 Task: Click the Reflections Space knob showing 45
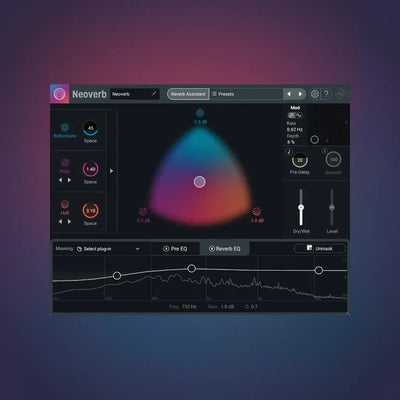pyautogui.click(x=90, y=128)
